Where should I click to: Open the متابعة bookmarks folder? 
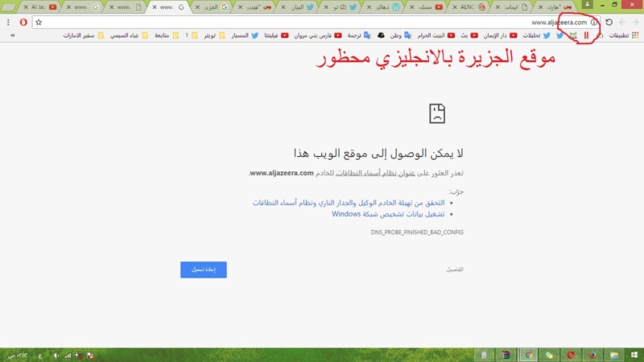click(167, 35)
